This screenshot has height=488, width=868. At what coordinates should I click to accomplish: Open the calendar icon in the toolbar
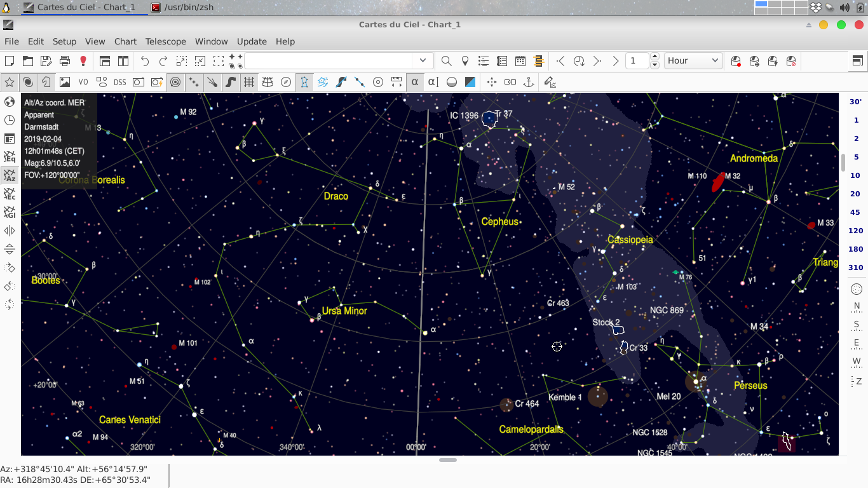click(x=520, y=61)
